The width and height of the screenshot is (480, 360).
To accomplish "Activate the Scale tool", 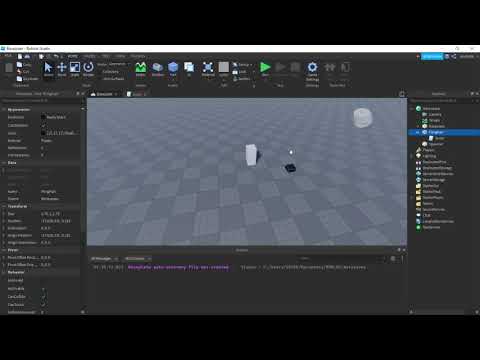I will 75,69.
